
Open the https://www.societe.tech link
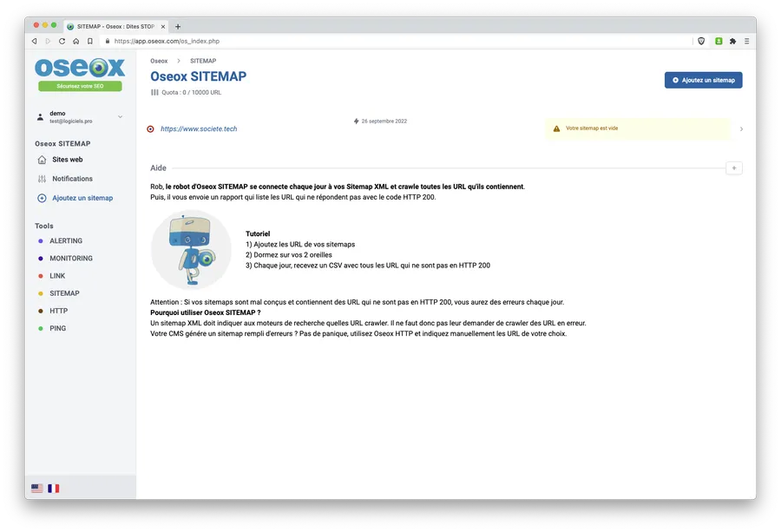199,129
